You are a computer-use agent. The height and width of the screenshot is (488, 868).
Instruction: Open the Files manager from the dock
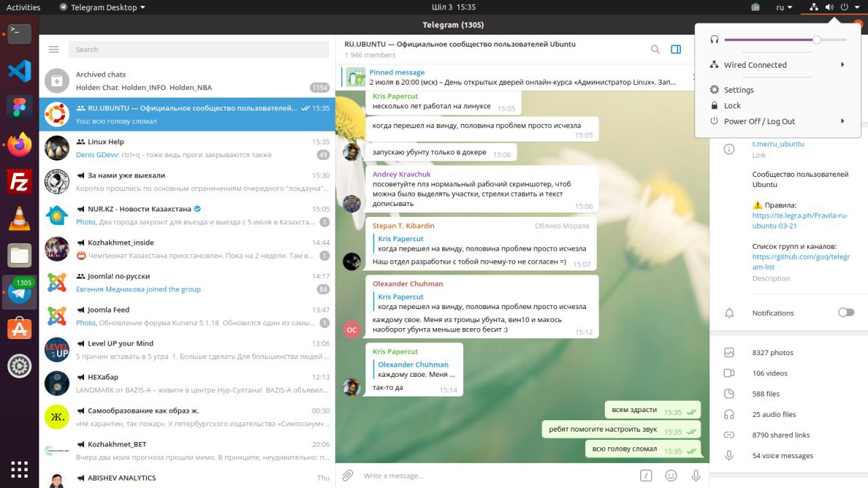pos(20,256)
